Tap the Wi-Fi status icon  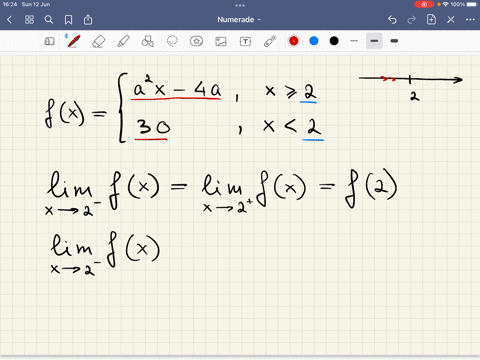(445, 5)
